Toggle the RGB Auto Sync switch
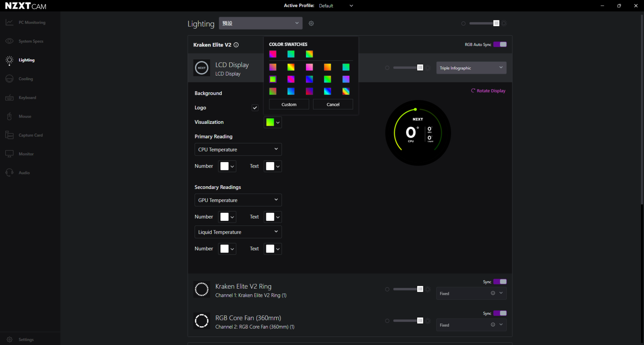 coord(500,44)
